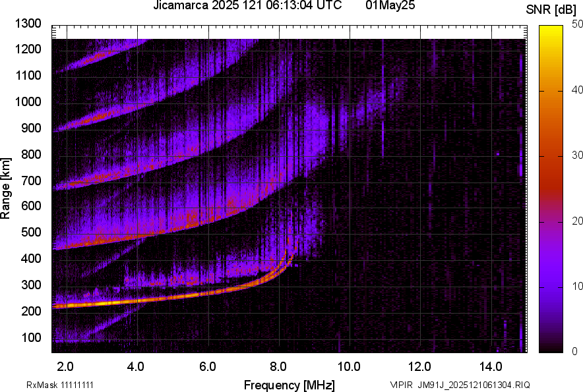This screenshot has height=392, width=583.
Task: Click range tick label 400
Action: pyautogui.click(x=31, y=258)
